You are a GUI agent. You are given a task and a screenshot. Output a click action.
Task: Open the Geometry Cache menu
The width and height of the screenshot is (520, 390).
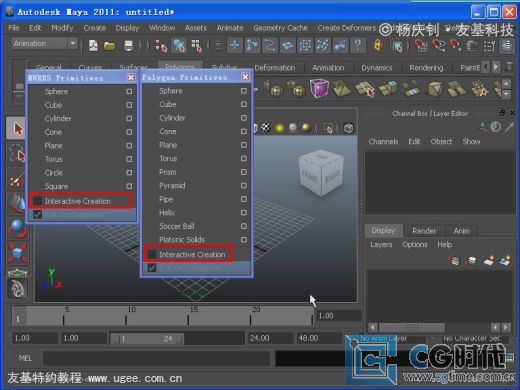pyautogui.click(x=280, y=28)
